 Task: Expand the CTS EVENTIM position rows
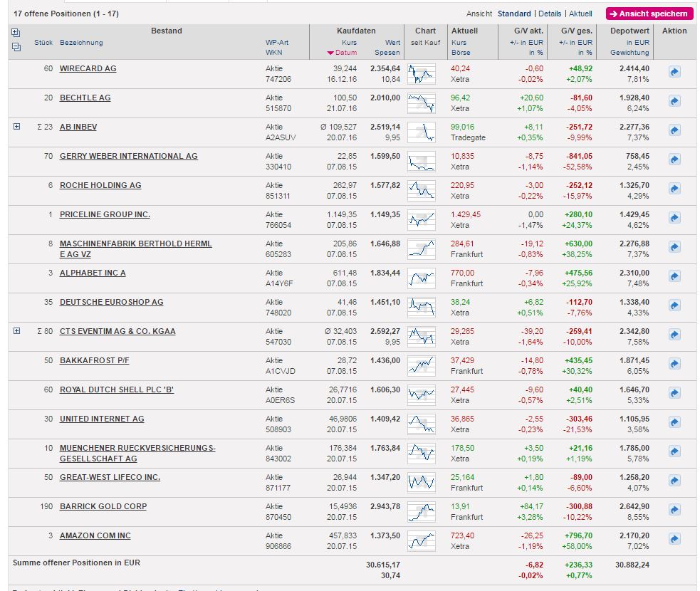[17, 331]
